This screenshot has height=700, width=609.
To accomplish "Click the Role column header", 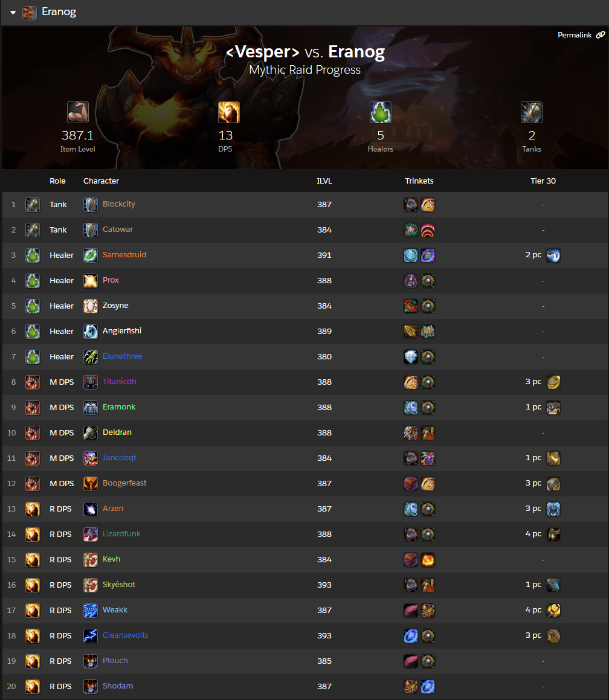I will click(57, 181).
